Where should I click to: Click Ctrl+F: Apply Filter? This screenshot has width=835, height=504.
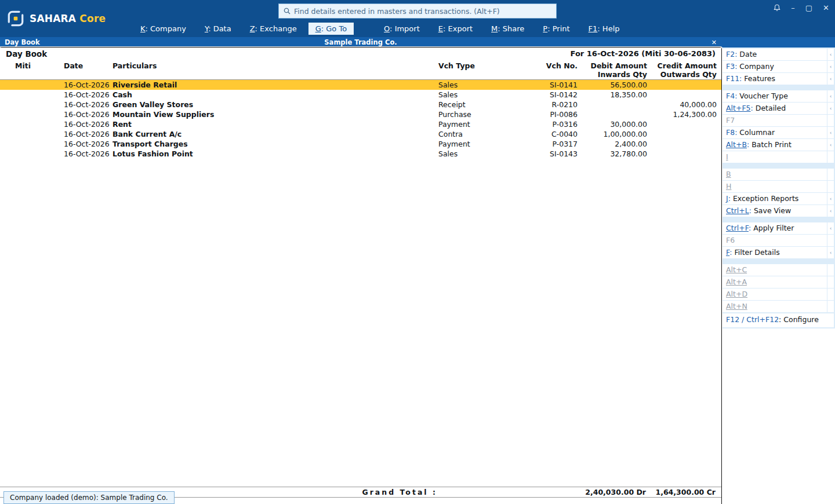tap(775, 228)
